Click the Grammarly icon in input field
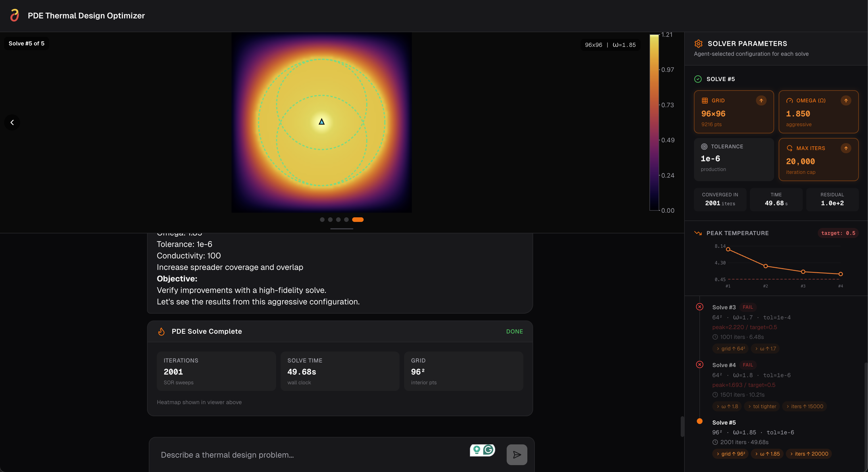The width and height of the screenshot is (868, 472). point(488,450)
